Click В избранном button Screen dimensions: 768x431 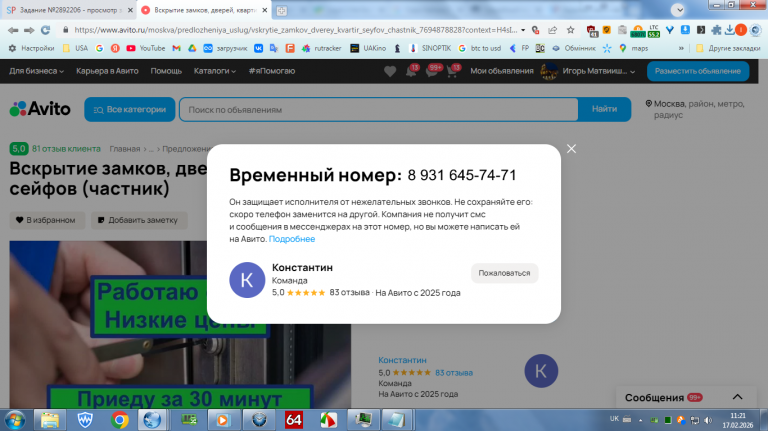coord(47,220)
